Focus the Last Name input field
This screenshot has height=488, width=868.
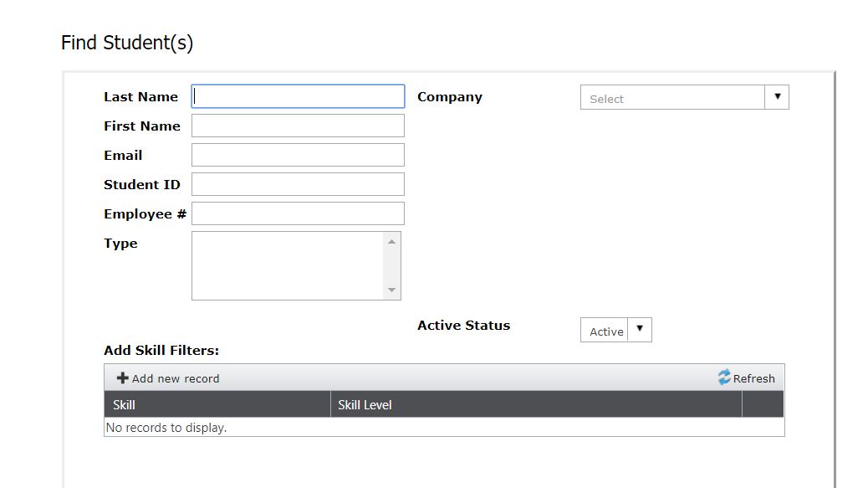pyautogui.click(x=298, y=96)
